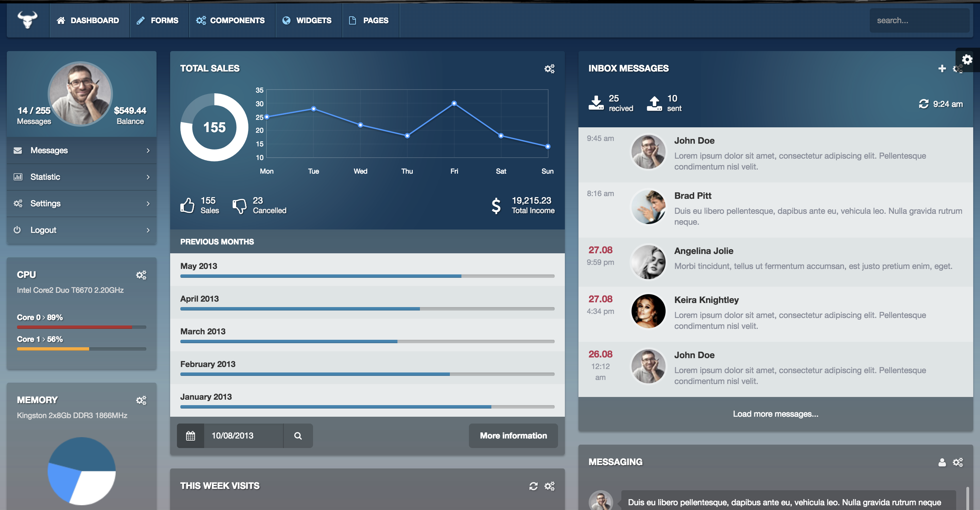Open CPU widget settings gears icon
The image size is (980, 510).
[x=141, y=275]
